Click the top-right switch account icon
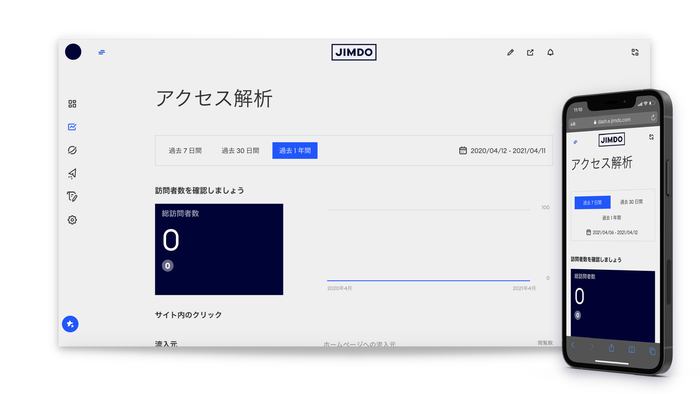700x394 pixels. point(635,52)
